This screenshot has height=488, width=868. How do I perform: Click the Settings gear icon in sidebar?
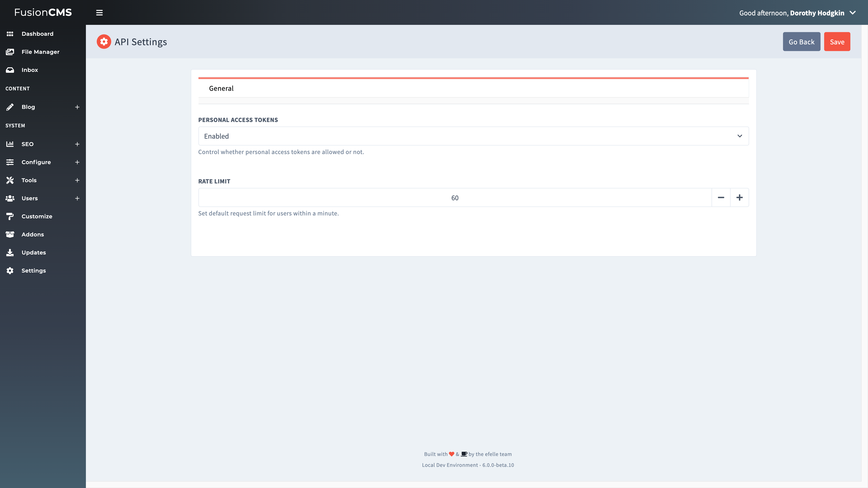click(x=10, y=271)
